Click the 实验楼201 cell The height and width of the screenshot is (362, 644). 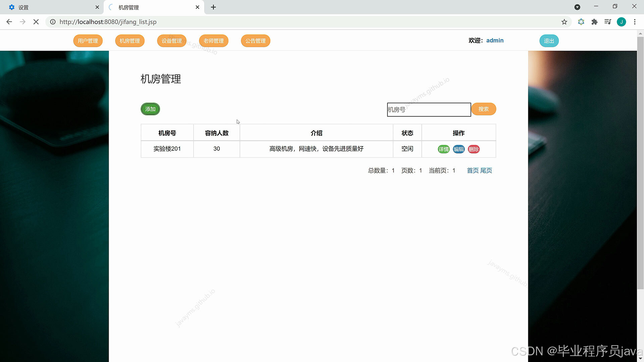click(x=167, y=149)
